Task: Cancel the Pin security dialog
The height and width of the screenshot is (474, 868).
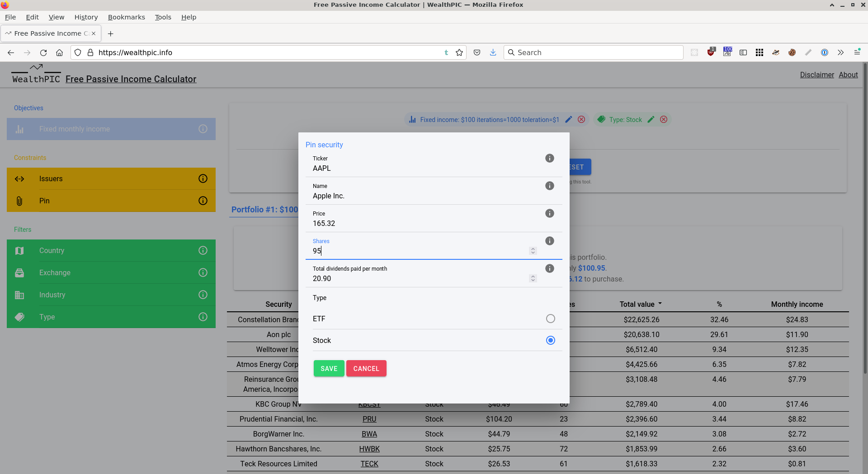Action: 366,368
